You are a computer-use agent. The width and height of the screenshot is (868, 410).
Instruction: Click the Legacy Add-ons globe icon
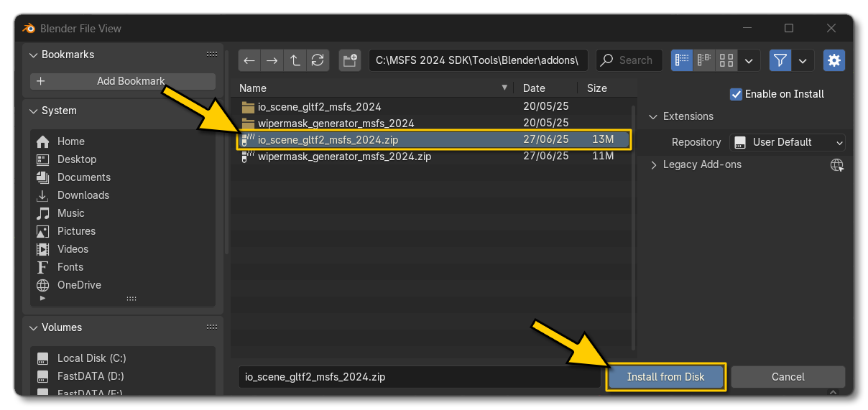(x=836, y=165)
